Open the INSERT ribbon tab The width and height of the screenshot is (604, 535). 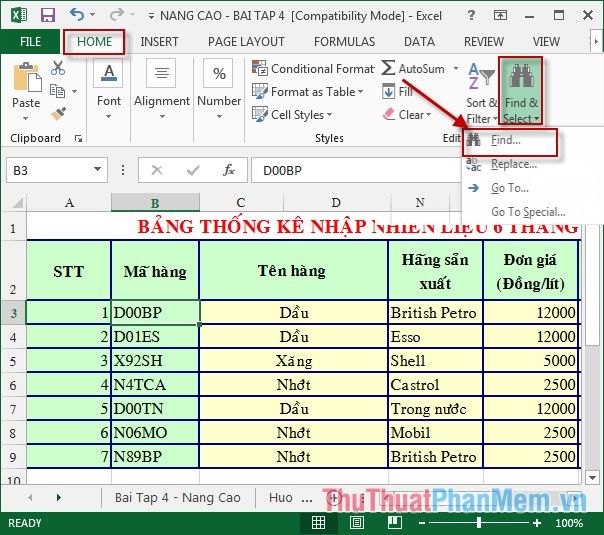[159, 42]
